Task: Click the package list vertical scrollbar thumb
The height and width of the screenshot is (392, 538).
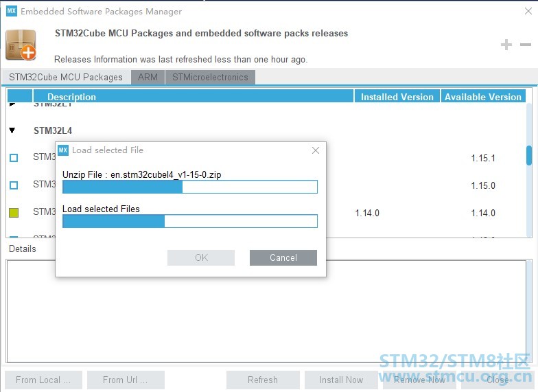Action: coord(529,155)
